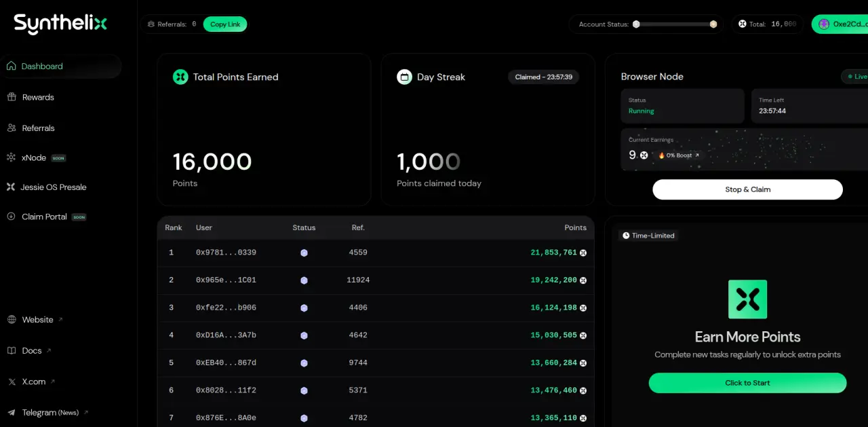Screen dimensions: 868x427
Task: Click the Synthelix logo
Action: point(60,24)
